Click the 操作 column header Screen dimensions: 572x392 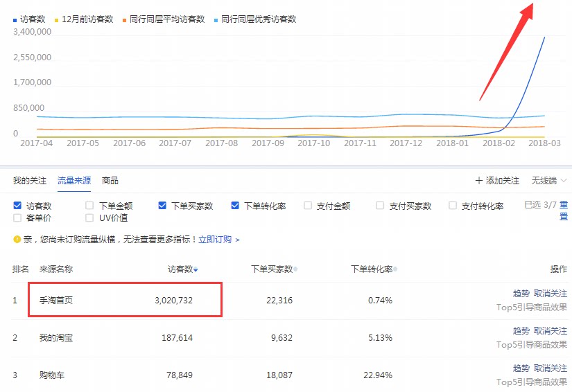click(x=559, y=269)
